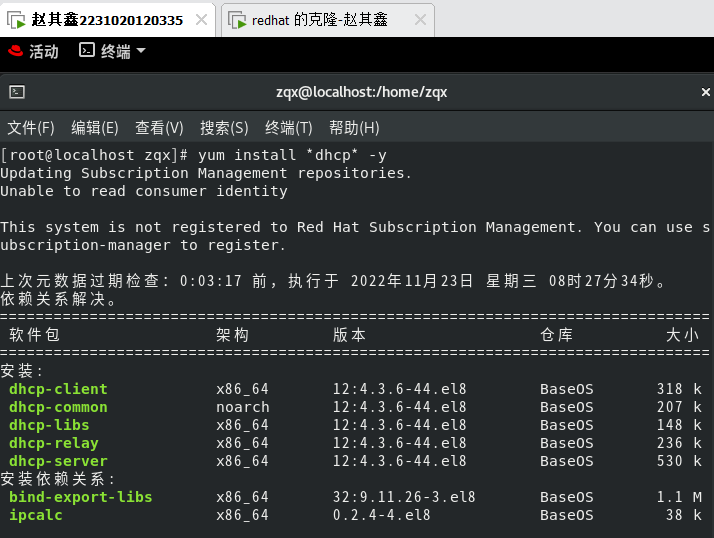Click the dhcp-libs package name
This screenshot has height=538, width=714.
pyautogui.click(x=49, y=425)
